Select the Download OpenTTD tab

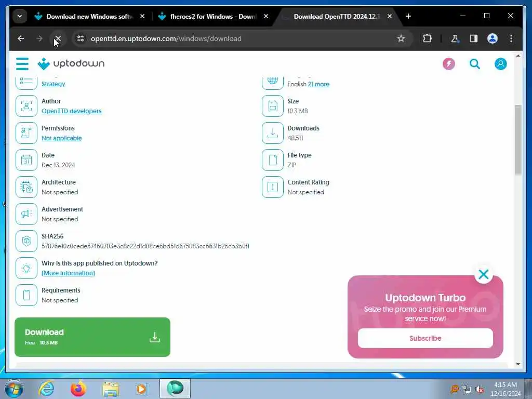pyautogui.click(x=337, y=16)
